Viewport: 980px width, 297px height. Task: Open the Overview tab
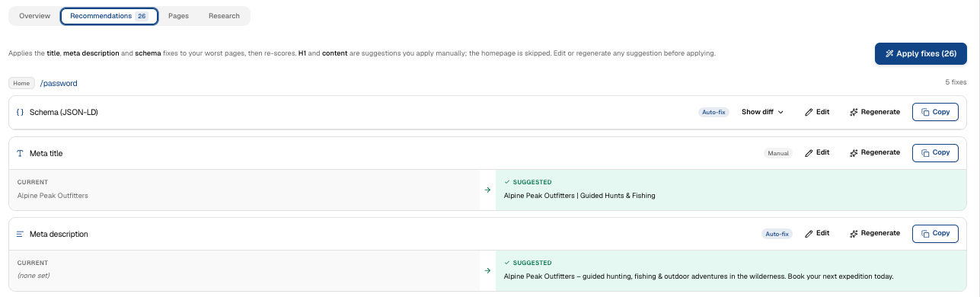point(34,16)
